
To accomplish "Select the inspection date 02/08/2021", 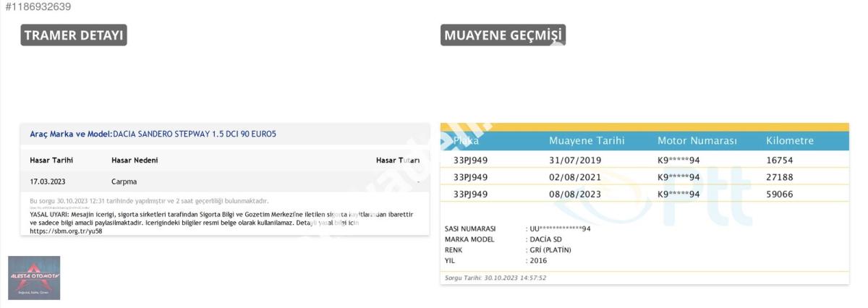I will (575, 177).
